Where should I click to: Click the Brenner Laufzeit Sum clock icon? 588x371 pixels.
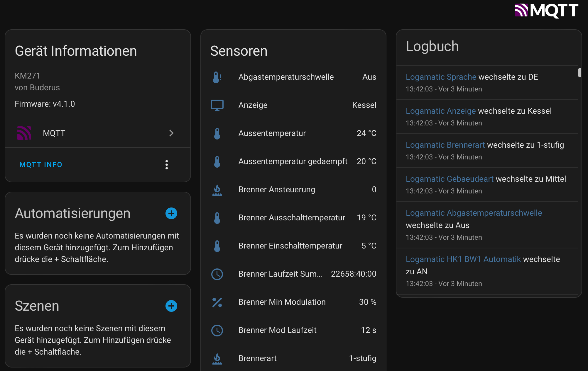[x=217, y=274]
